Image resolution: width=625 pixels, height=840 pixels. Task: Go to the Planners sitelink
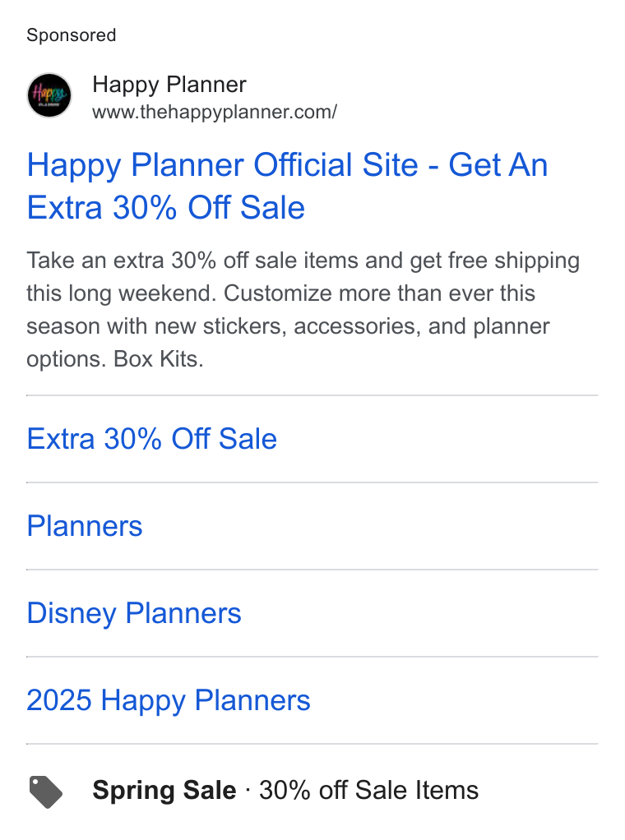85,525
